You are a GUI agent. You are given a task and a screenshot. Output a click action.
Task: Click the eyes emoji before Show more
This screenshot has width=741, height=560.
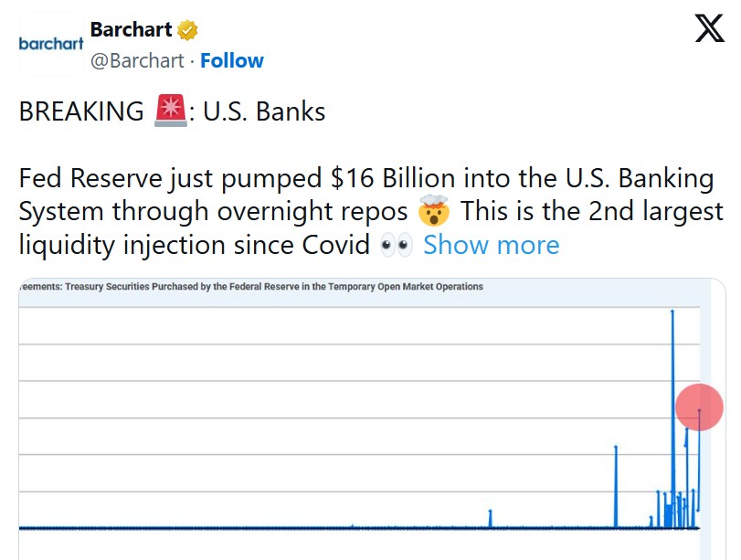pos(395,245)
